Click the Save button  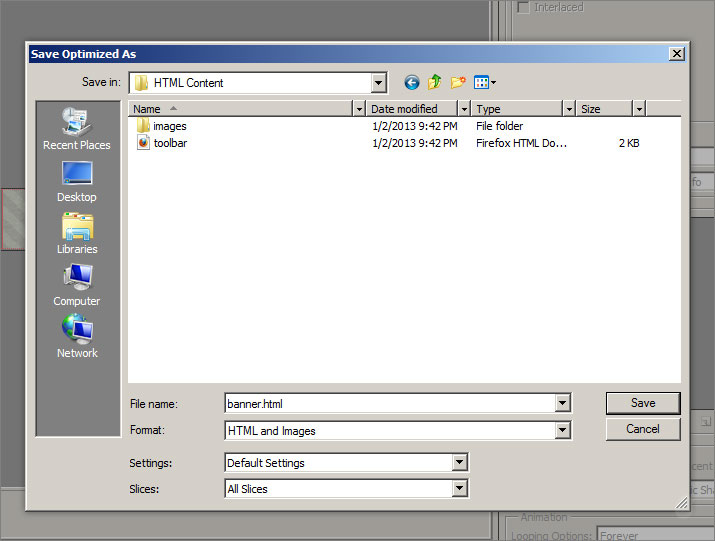tap(643, 403)
